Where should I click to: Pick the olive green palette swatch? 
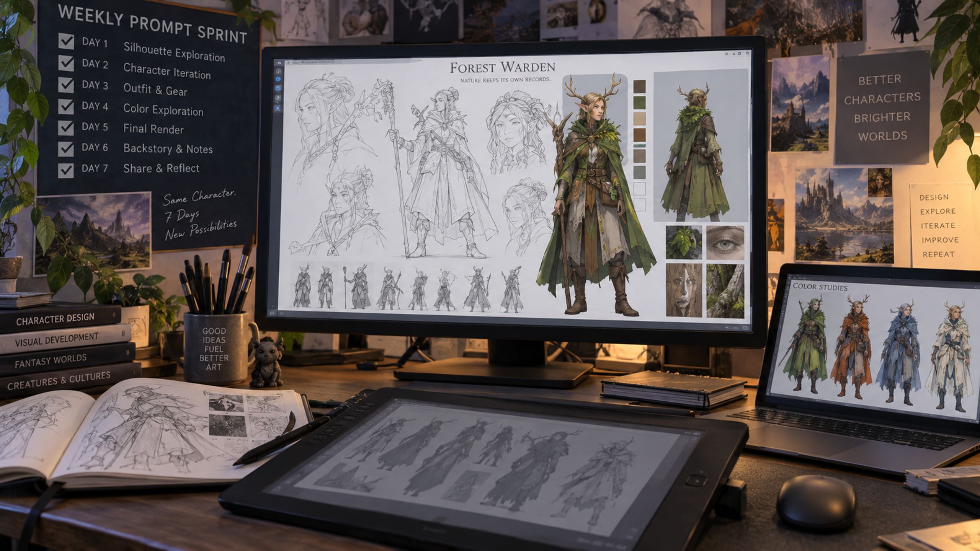click(639, 103)
